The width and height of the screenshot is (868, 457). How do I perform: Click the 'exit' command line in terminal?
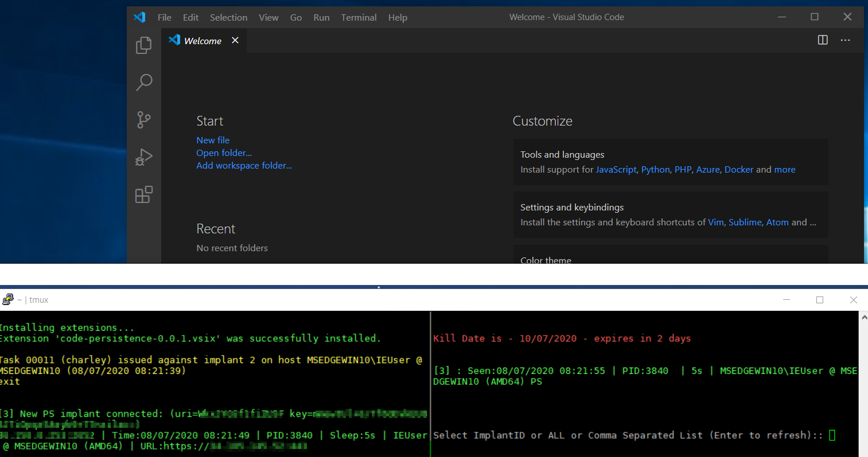tap(10, 381)
